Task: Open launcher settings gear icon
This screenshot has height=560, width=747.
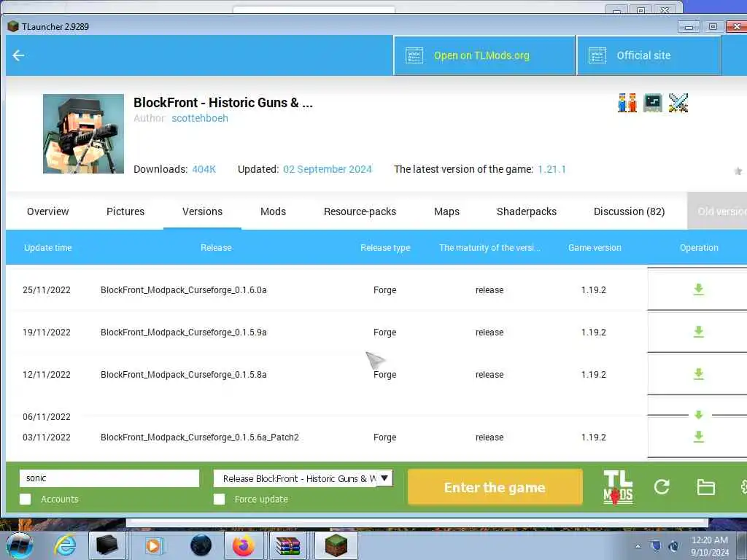Action: 743,486
